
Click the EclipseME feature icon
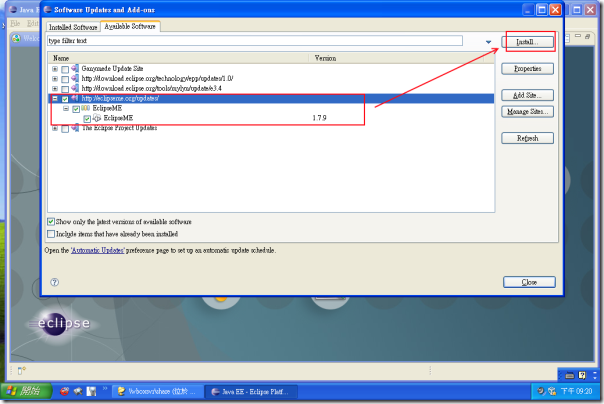(97, 118)
